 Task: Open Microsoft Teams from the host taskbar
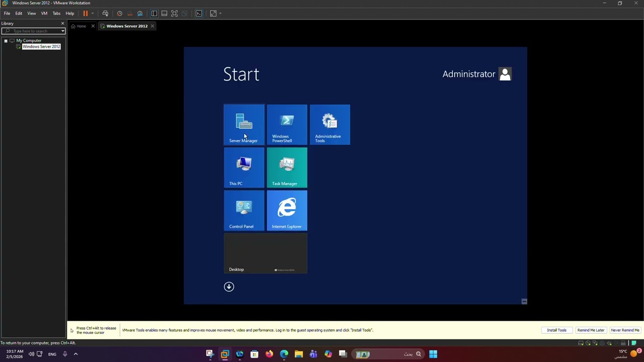click(x=313, y=354)
